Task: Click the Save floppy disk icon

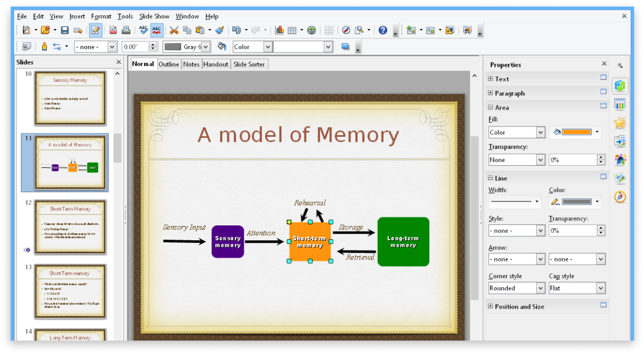Action: [x=65, y=31]
